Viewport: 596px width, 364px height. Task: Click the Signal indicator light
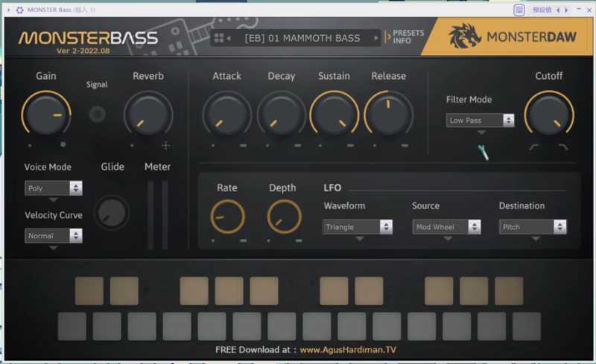(97, 114)
